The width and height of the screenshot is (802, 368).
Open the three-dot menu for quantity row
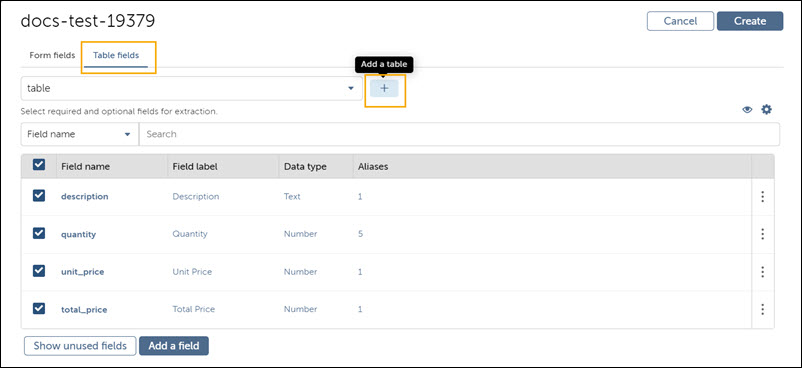pos(763,234)
